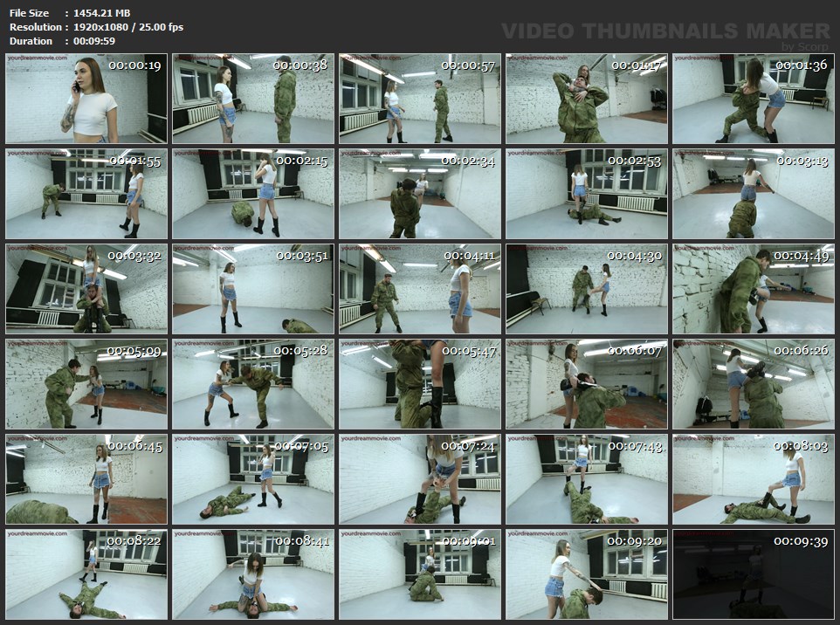The height and width of the screenshot is (625, 840).
Task: Choose the thumbnail labeled 00:05:28
Action: pos(253,384)
